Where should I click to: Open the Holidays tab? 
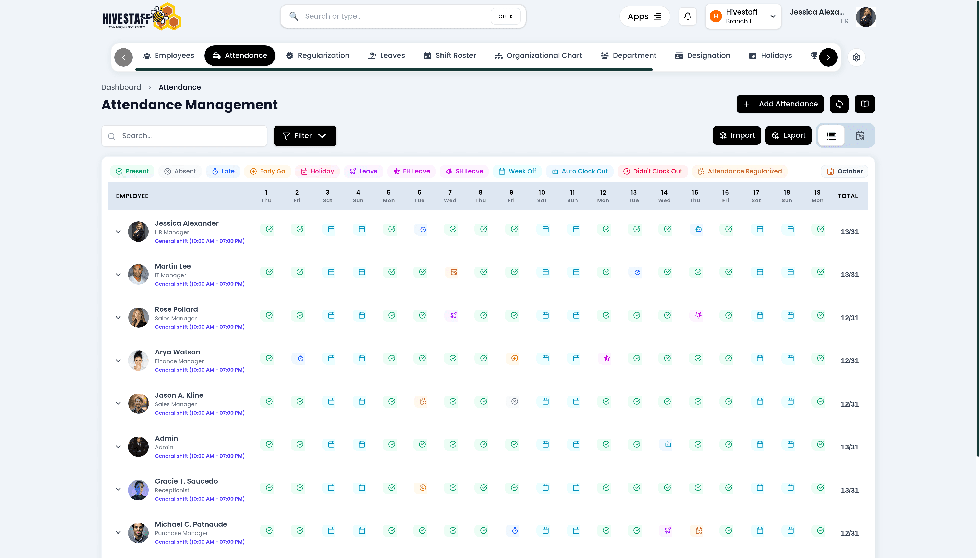pyautogui.click(x=770, y=56)
